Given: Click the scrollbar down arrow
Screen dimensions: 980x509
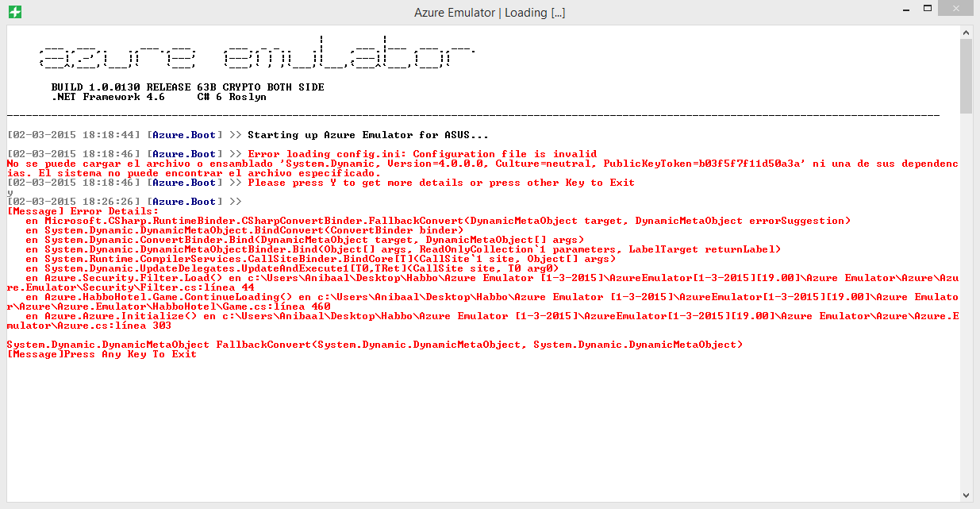Looking at the screenshot, I should [966, 496].
